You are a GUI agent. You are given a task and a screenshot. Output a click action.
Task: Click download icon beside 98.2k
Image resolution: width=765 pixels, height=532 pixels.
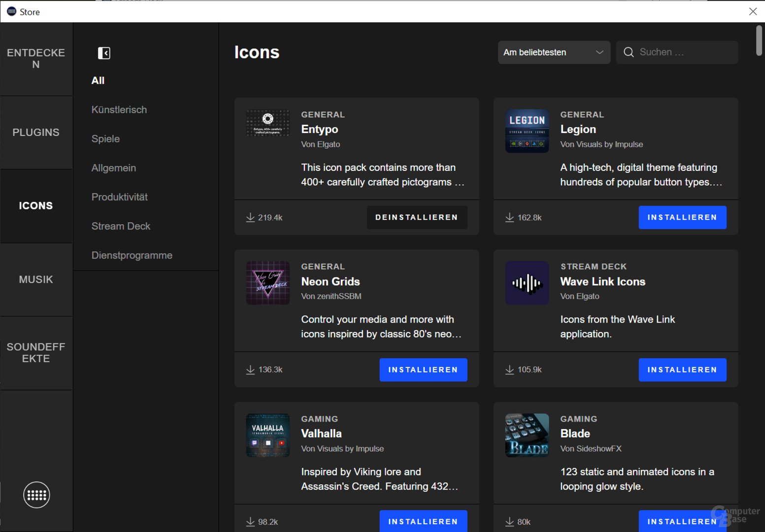point(250,522)
